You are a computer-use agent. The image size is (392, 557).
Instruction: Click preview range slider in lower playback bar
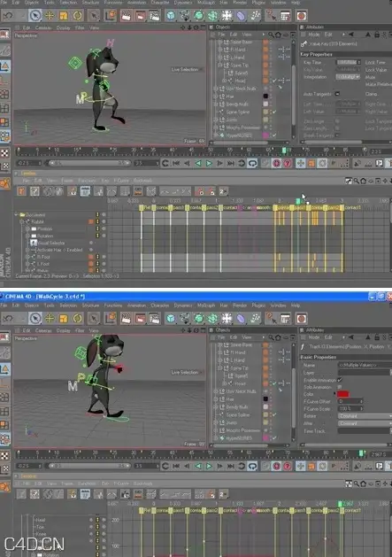click(x=88, y=466)
